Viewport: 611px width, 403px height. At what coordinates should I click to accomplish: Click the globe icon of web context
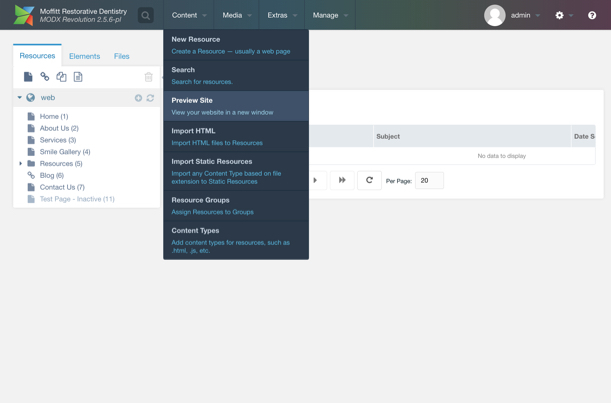tap(30, 97)
